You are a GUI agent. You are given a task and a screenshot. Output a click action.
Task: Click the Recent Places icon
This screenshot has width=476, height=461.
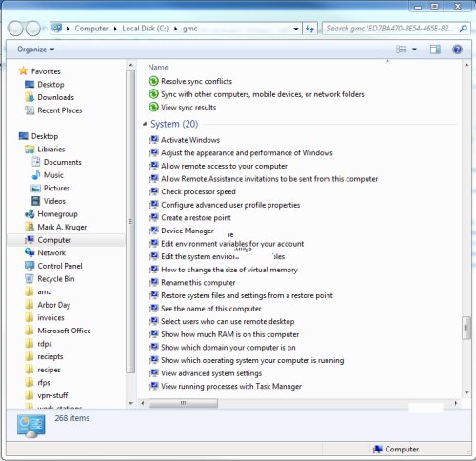[30, 110]
